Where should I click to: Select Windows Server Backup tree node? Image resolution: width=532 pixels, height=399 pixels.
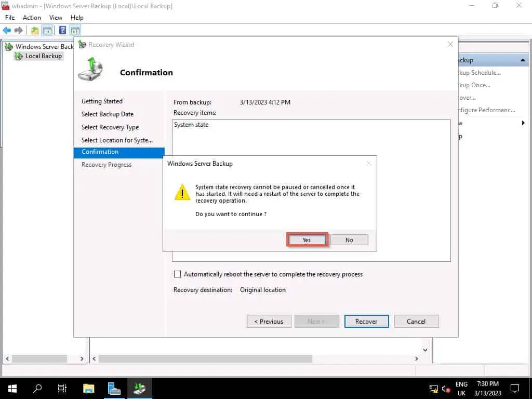pos(44,46)
